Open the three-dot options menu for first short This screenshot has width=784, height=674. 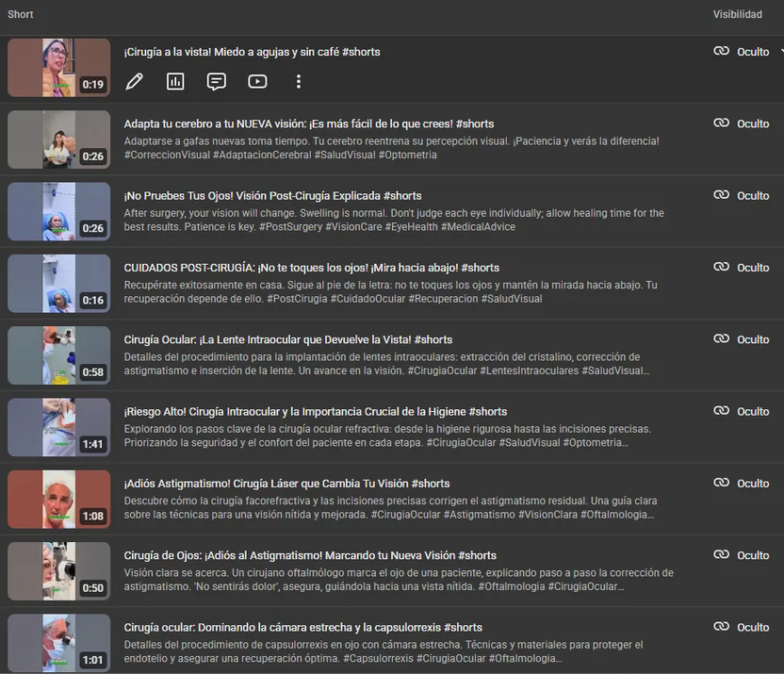tap(299, 81)
